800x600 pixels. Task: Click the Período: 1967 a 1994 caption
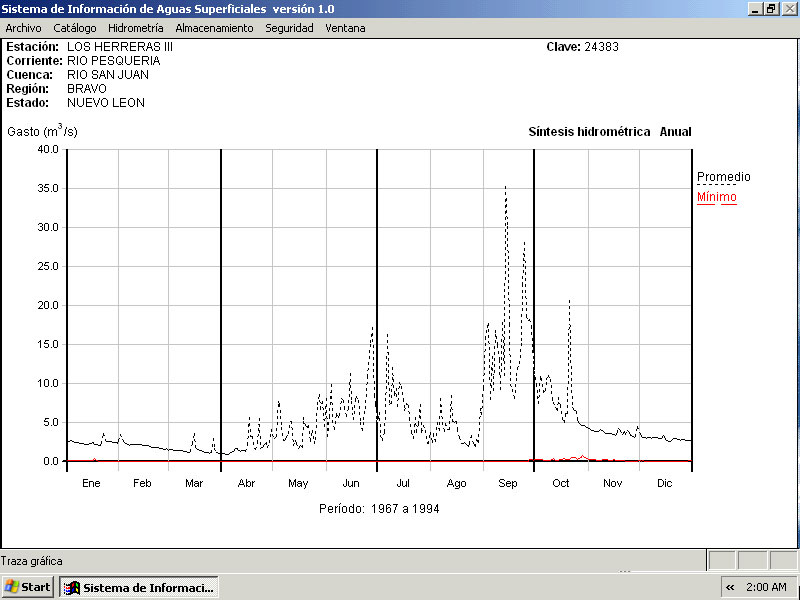click(379, 509)
